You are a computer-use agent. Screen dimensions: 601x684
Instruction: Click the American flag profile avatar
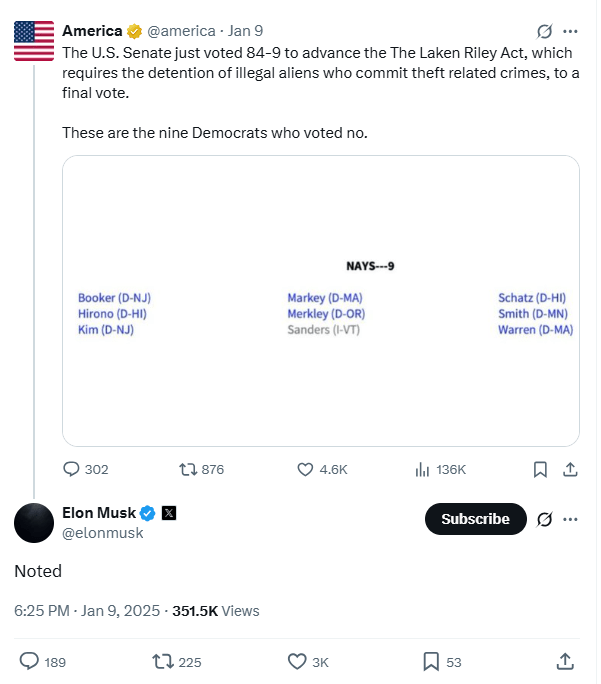tap(34, 38)
